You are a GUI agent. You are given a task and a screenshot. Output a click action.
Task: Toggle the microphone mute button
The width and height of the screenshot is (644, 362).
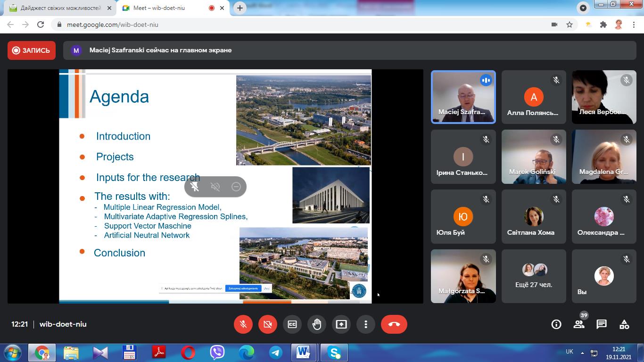pos(243,324)
